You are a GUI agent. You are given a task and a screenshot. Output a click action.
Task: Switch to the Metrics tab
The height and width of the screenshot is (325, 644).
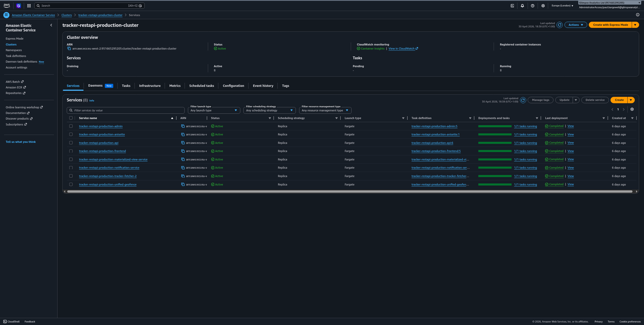(x=175, y=86)
